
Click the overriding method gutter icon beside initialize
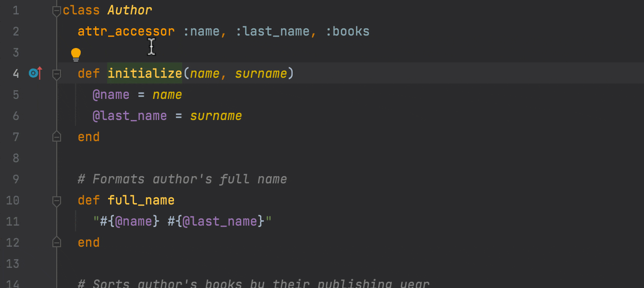click(34, 73)
